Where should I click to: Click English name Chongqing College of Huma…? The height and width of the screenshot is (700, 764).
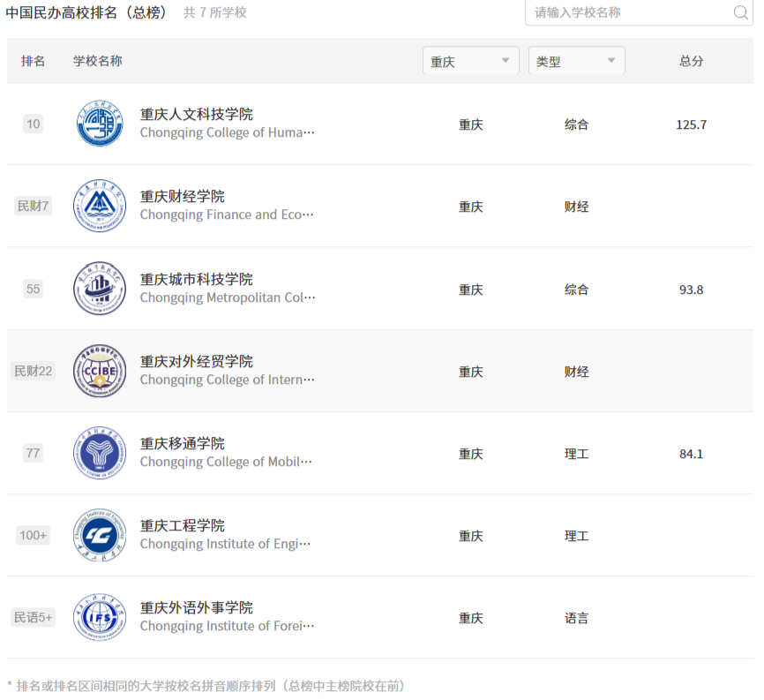coord(228,132)
